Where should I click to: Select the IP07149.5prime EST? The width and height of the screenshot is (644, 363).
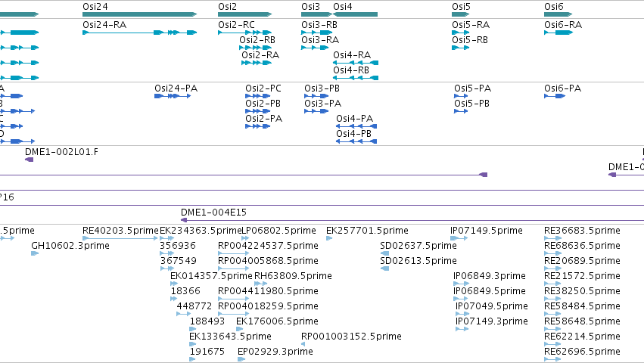coord(459,238)
